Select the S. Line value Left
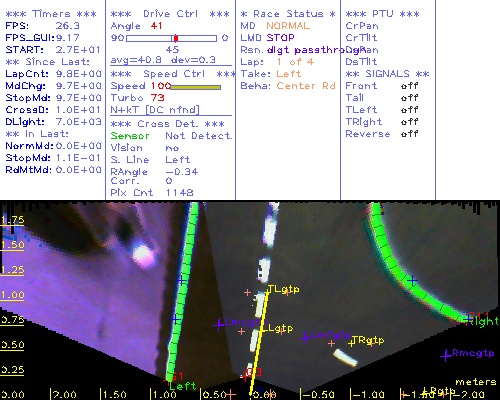 coord(178,160)
